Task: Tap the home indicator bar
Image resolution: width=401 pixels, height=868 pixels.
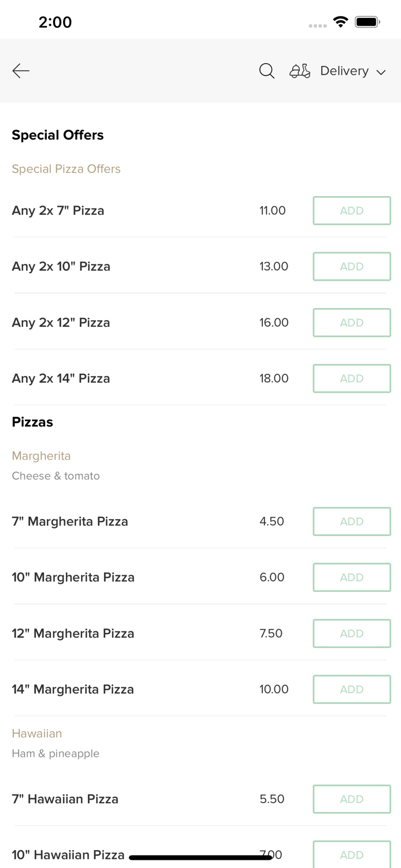Action: pos(200,856)
